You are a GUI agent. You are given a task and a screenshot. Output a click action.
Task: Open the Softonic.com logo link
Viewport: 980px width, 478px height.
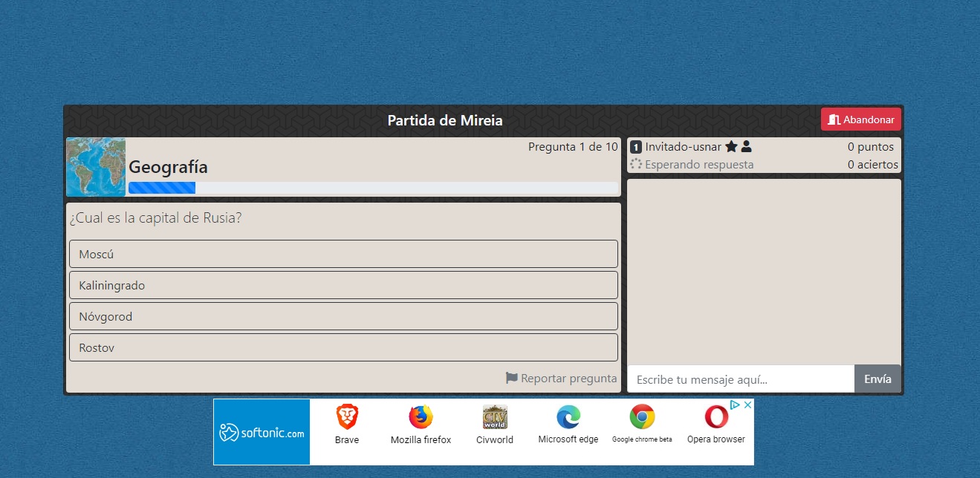262,430
